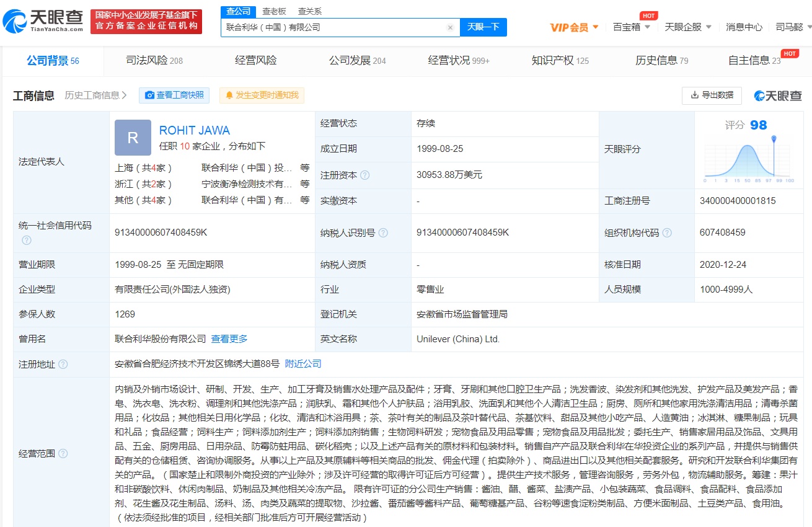Click the bell icon for change notifications
812x527 pixels.
(229, 95)
